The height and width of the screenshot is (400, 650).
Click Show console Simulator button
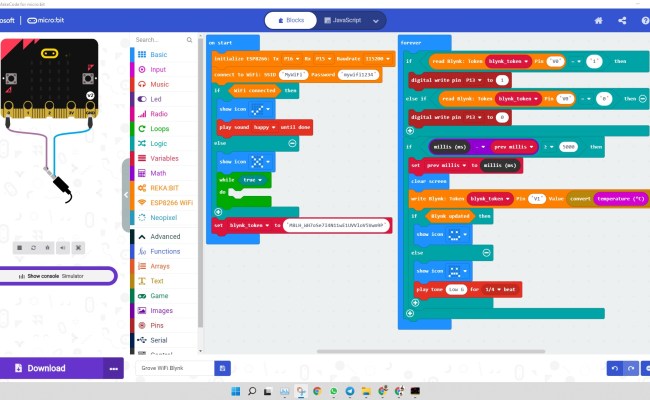pyautogui.click(x=57, y=276)
